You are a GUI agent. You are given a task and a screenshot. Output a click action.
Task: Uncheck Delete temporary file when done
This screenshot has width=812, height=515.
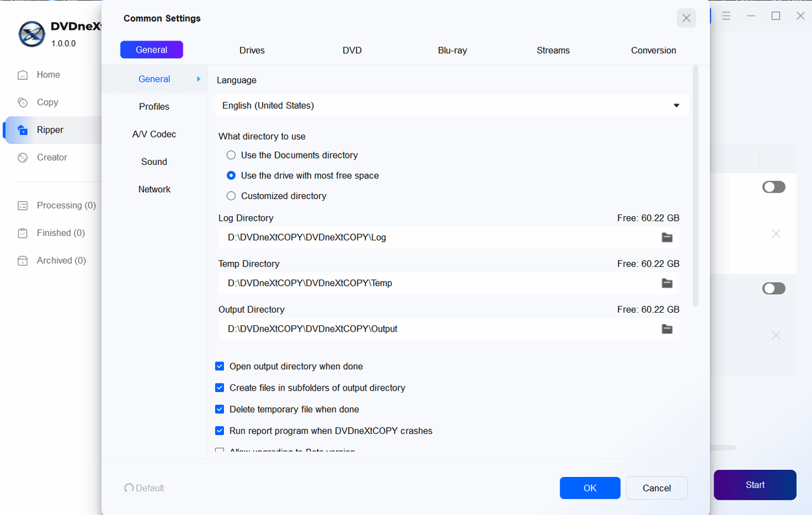[219, 409]
